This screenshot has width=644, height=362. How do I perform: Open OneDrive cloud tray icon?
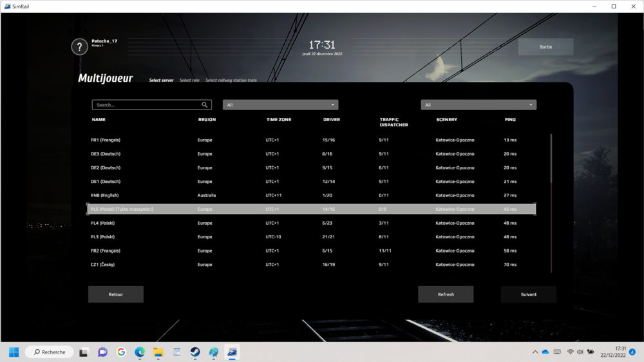[x=545, y=352]
